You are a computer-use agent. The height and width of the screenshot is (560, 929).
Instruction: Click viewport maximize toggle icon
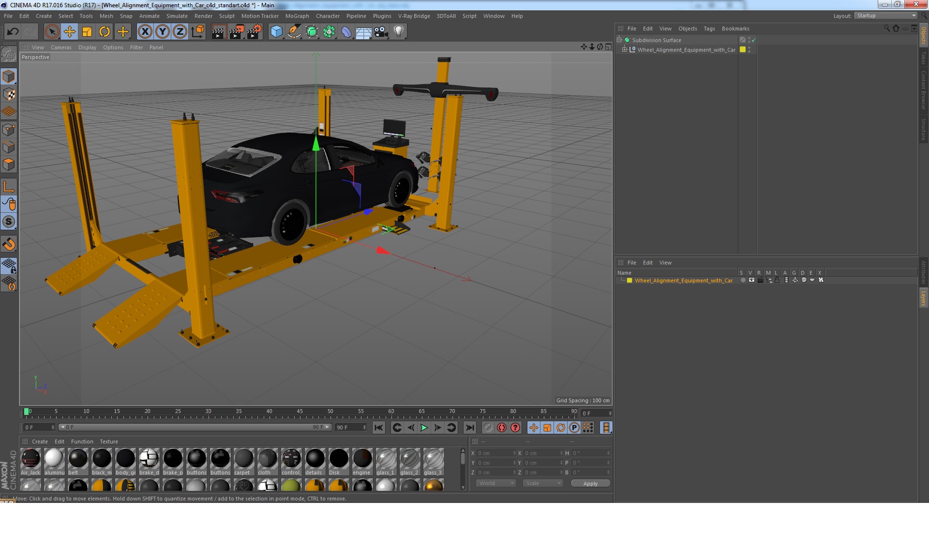[608, 47]
